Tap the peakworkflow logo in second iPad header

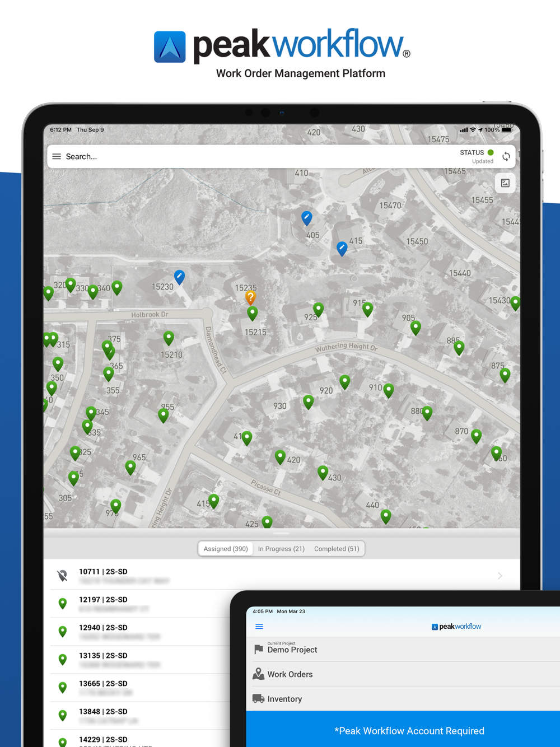pyautogui.click(x=456, y=627)
